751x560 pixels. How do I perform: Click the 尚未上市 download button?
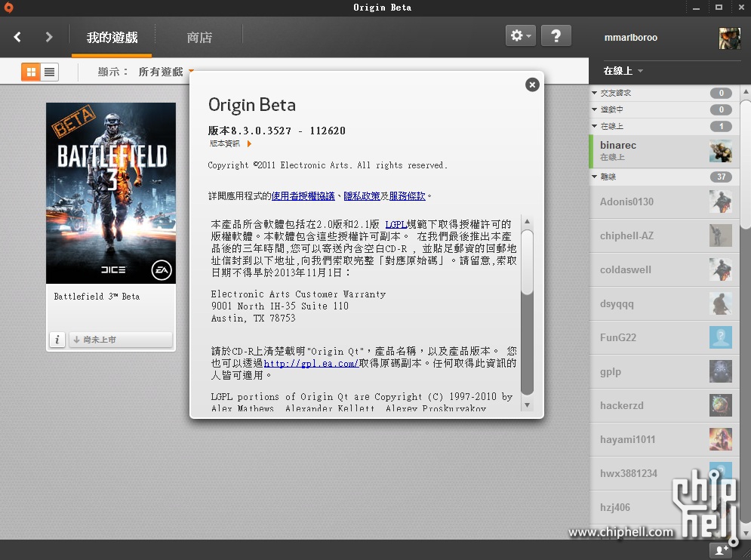click(x=121, y=340)
